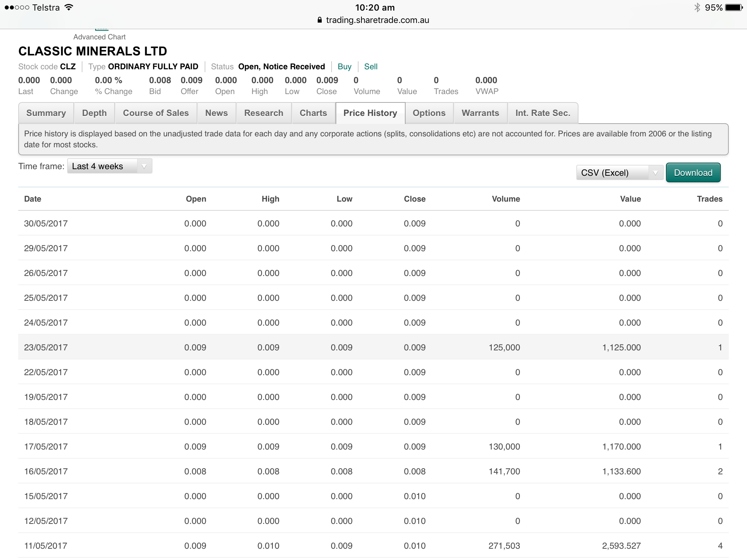Screen dimensions: 747x560
Task: Select the 12/05/2017 date cell
Action: tap(46, 521)
